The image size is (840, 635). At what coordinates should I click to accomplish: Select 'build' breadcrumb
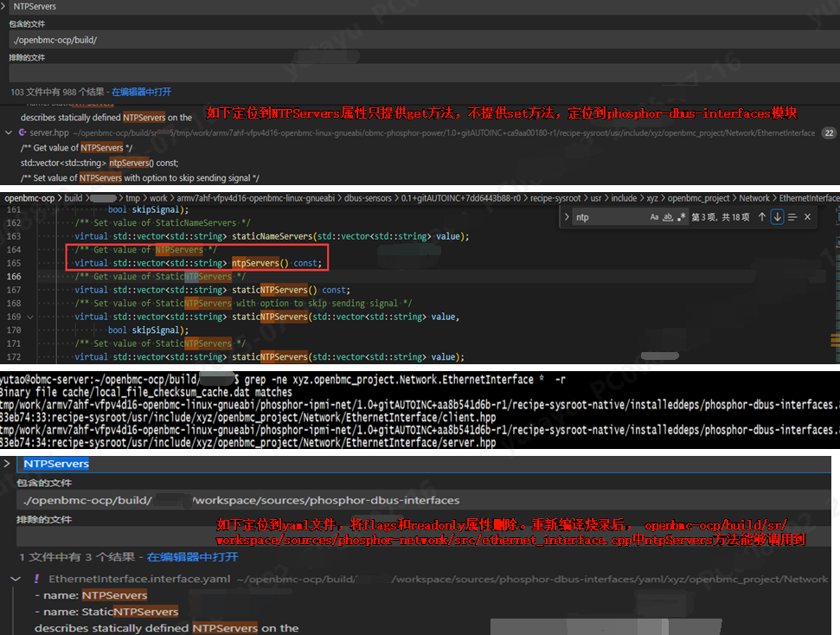[x=74, y=198]
